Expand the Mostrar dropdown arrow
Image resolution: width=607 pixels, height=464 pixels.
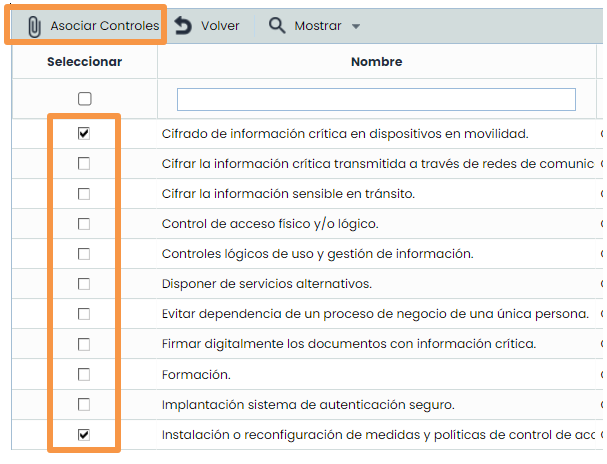[356, 26]
